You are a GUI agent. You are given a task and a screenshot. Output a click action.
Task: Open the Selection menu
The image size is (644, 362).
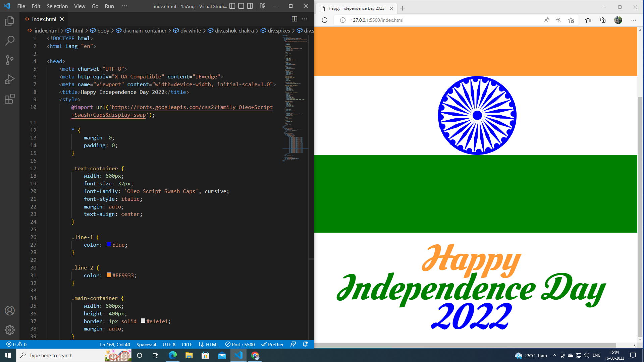pyautogui.click(x=57, y=6)
